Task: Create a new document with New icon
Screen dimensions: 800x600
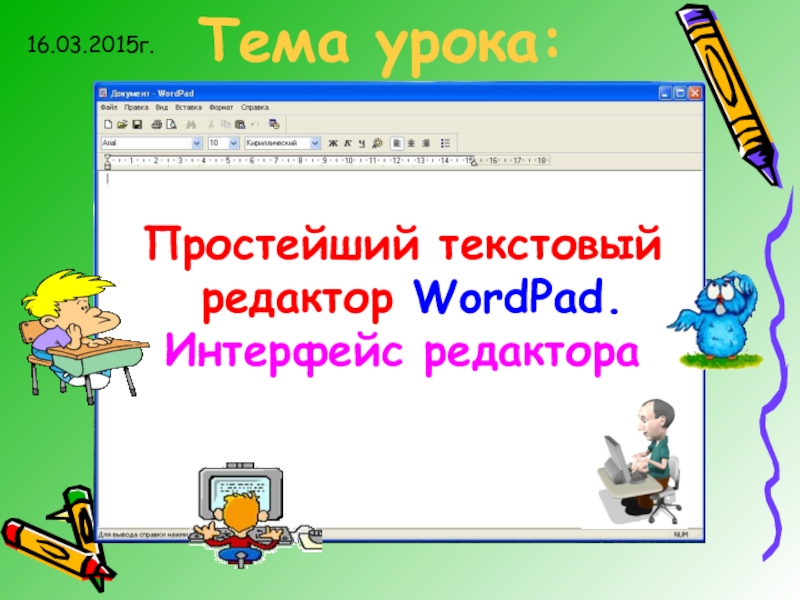Action: point(108,124)
